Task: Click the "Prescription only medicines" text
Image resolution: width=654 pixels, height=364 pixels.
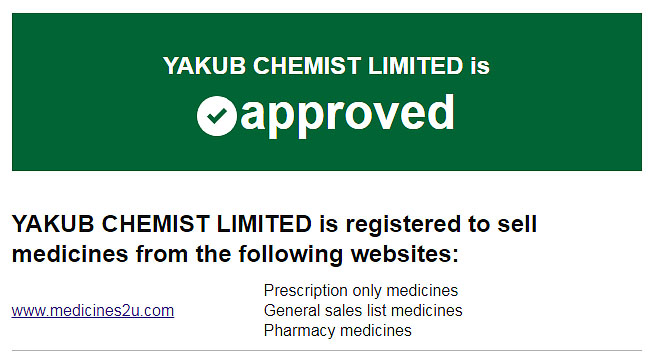Action: 361,291
